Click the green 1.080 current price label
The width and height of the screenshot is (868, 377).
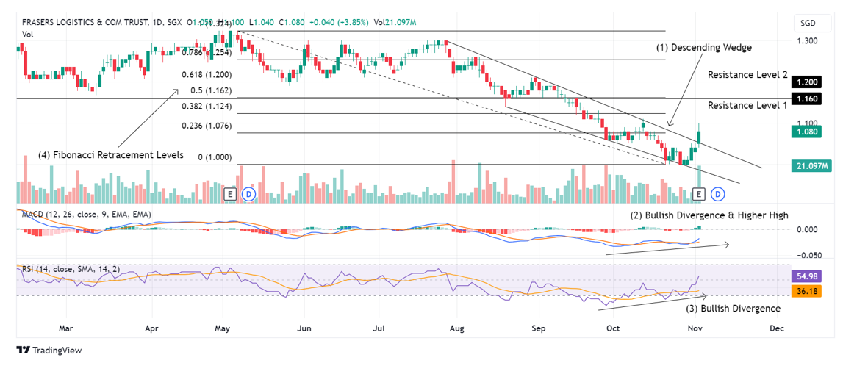807,132
